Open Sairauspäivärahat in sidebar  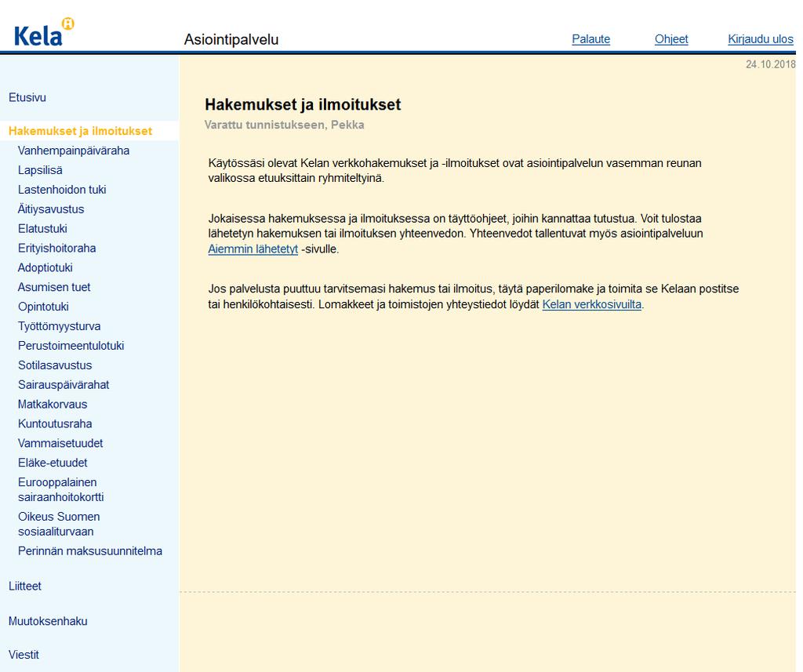(x=64, y=385)
